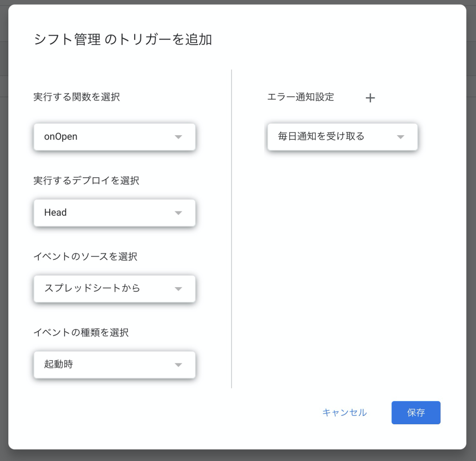Open the Head deployment dropdown

(x=114, y=213)
